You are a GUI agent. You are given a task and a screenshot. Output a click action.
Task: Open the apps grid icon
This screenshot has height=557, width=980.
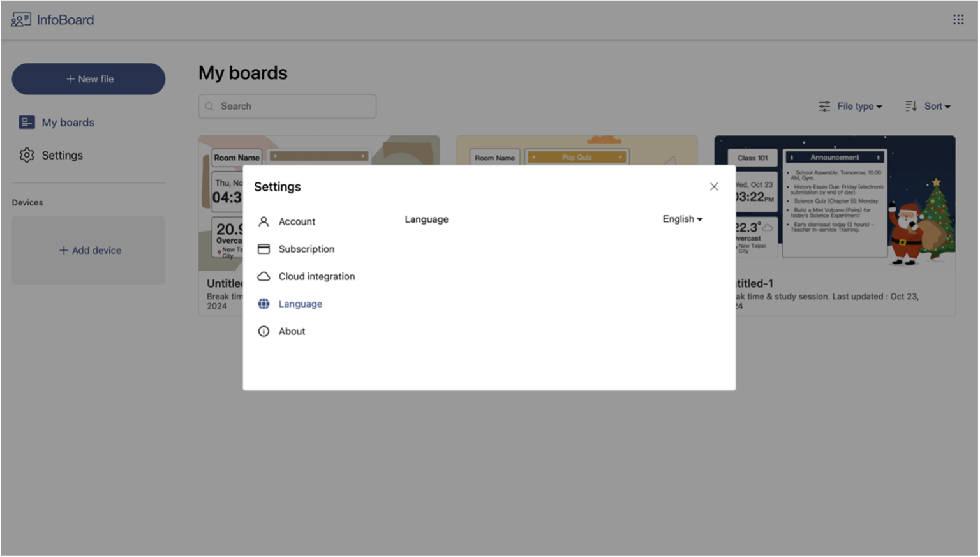(960, 20)
